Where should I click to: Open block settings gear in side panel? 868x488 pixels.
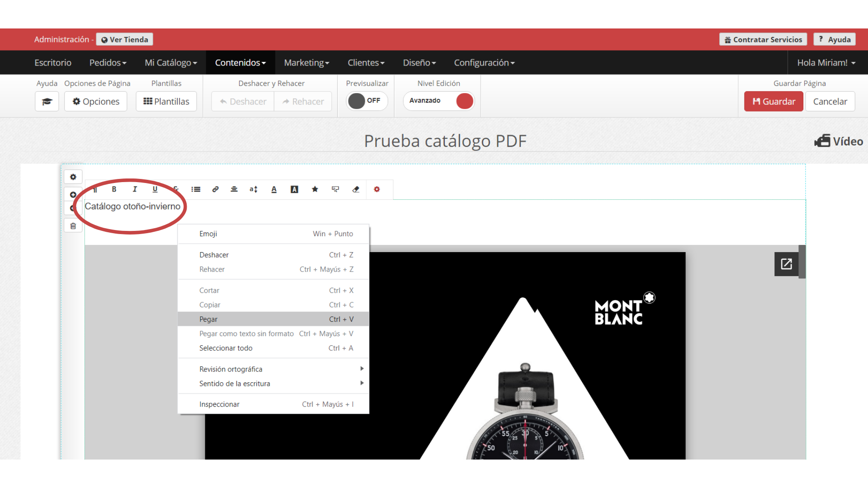click(x=73, y=177)
